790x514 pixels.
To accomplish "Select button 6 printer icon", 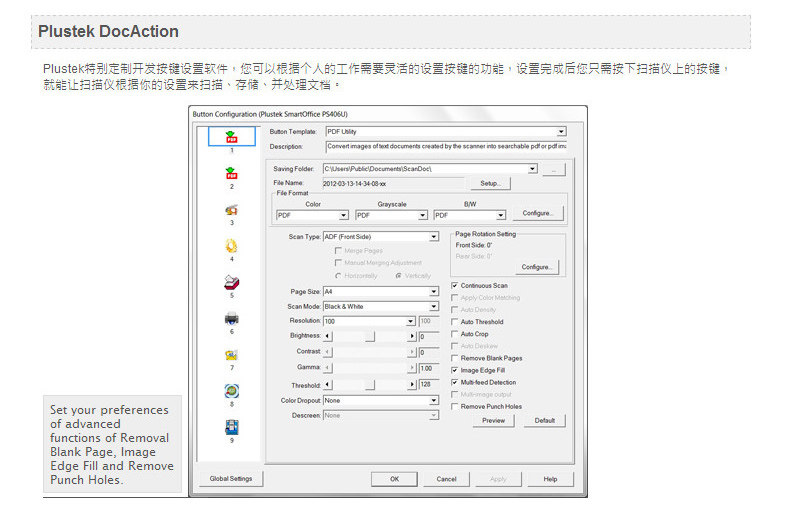I will click(231, 318).
